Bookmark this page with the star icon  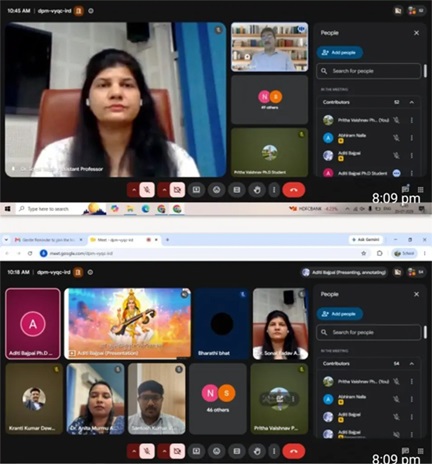click(364, 253)
